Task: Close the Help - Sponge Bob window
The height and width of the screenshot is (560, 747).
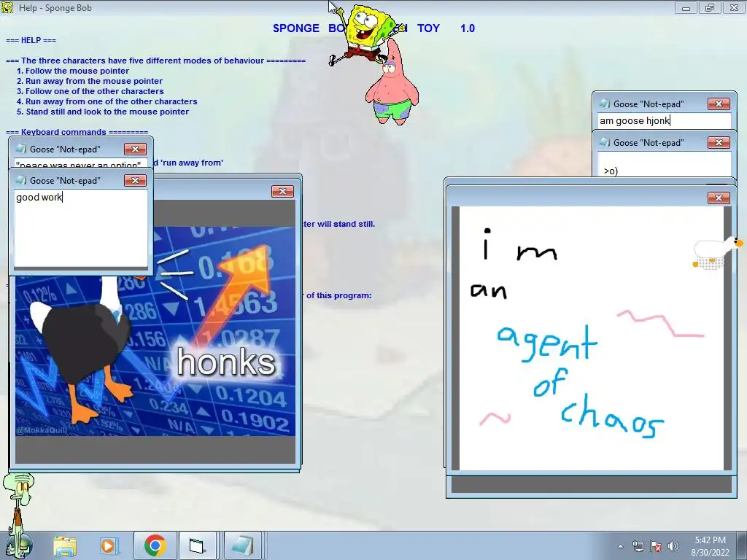Action: click(734, 7)
